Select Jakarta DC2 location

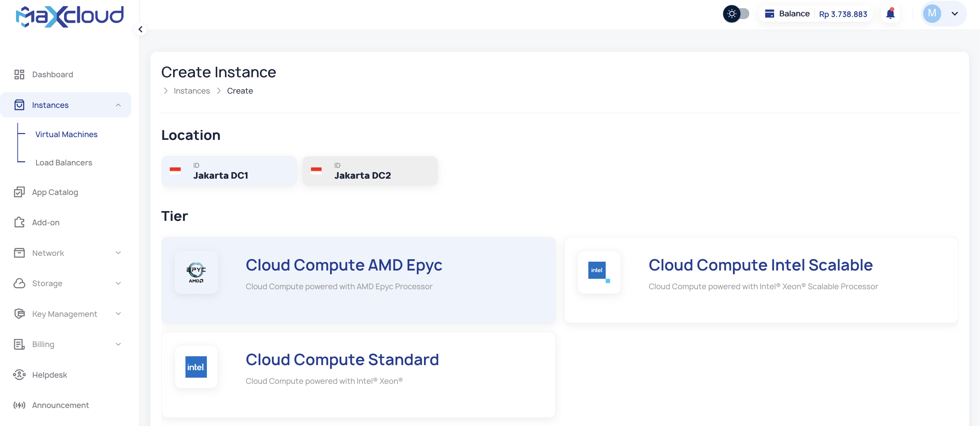[370, 171]
